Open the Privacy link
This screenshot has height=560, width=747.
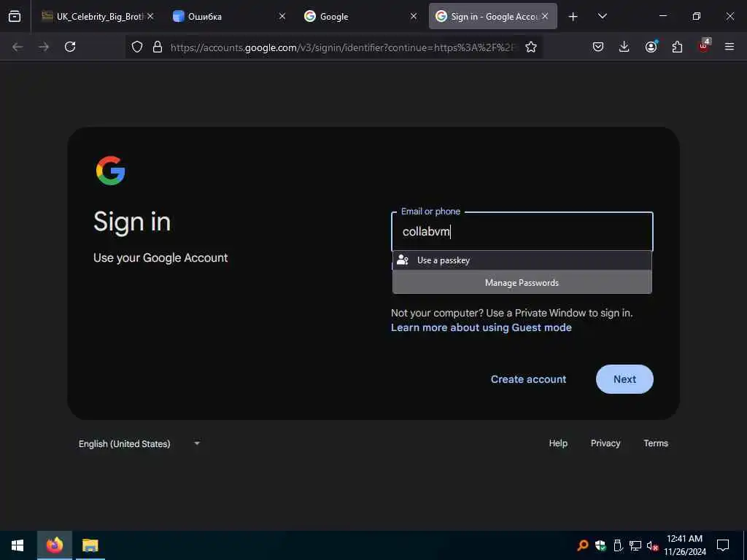click(605, 443)
